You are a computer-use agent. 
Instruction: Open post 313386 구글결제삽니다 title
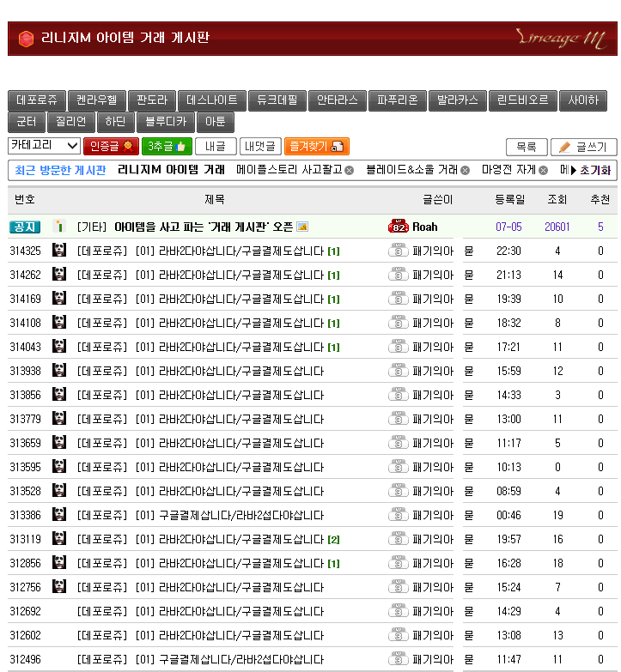click(241, 515)
